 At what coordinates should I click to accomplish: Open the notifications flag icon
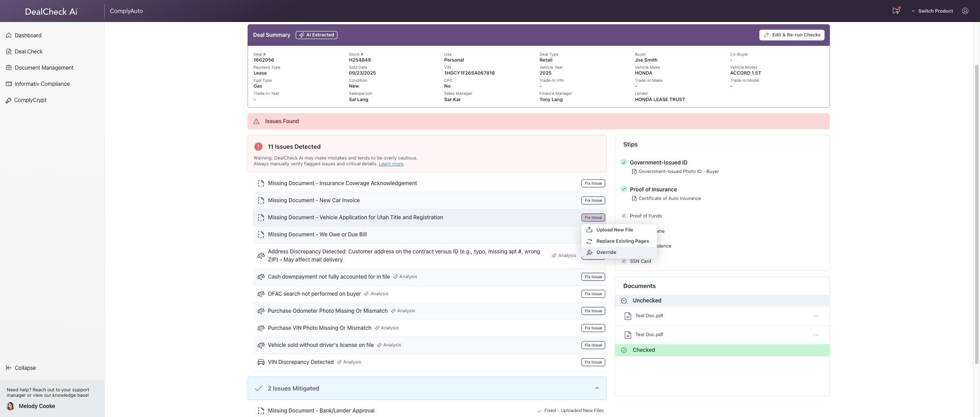pos(896,11)
